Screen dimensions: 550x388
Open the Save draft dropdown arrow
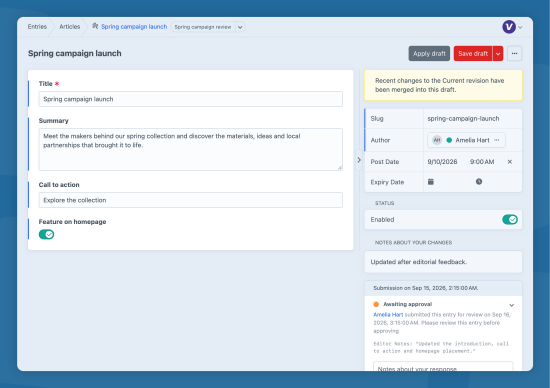point(498,54)
